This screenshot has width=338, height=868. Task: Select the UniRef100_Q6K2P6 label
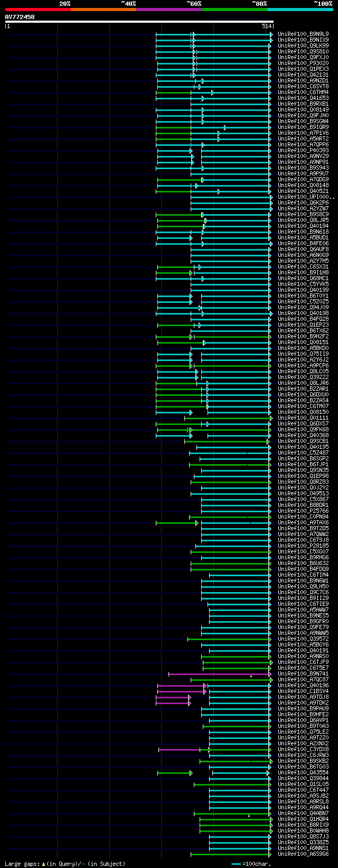303,202
